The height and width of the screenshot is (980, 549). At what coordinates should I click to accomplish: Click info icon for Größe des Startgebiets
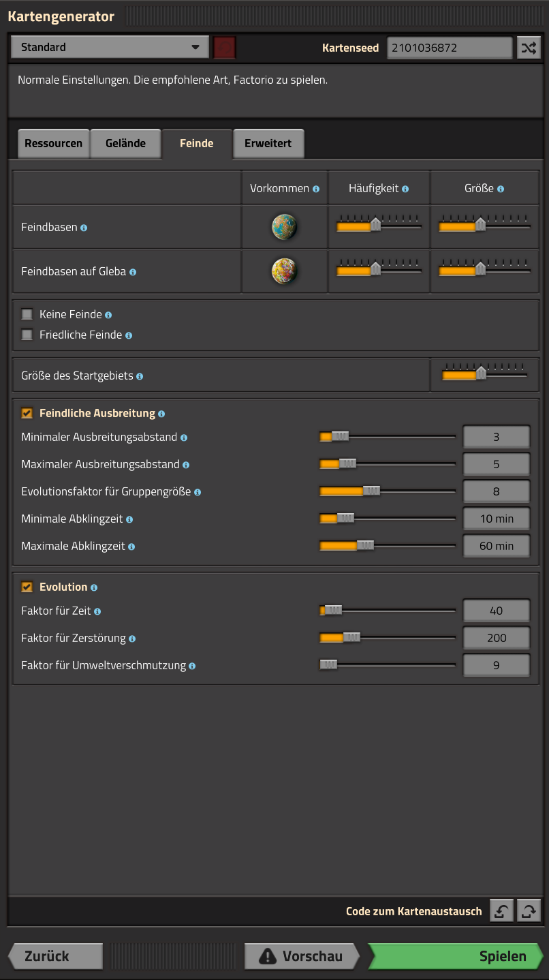pyautogui.click(x=140, y=376)
